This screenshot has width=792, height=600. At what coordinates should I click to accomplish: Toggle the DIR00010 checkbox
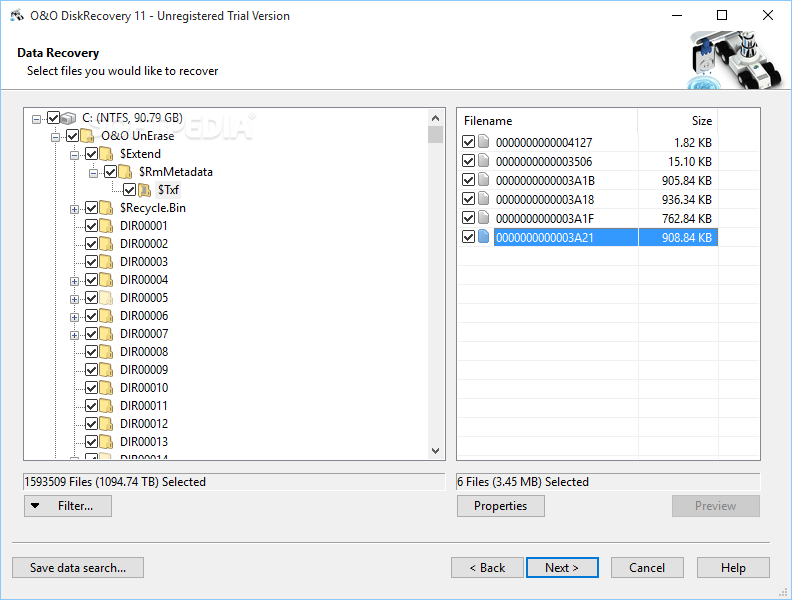click(x=91, y=388)
